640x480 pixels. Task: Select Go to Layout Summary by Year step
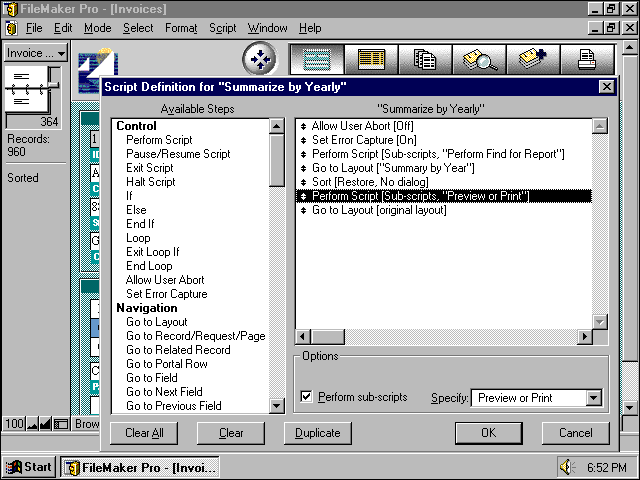(444, 168)
